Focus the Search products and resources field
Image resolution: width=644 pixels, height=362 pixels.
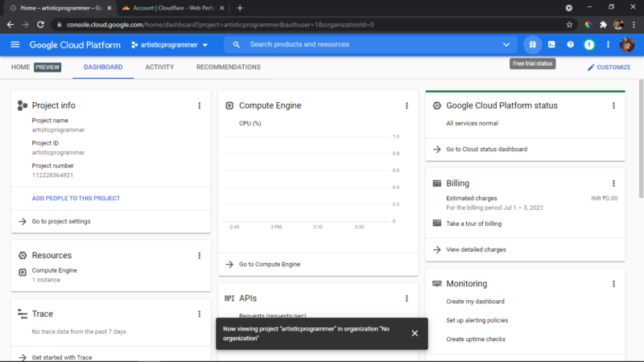[x=369, y=45]
